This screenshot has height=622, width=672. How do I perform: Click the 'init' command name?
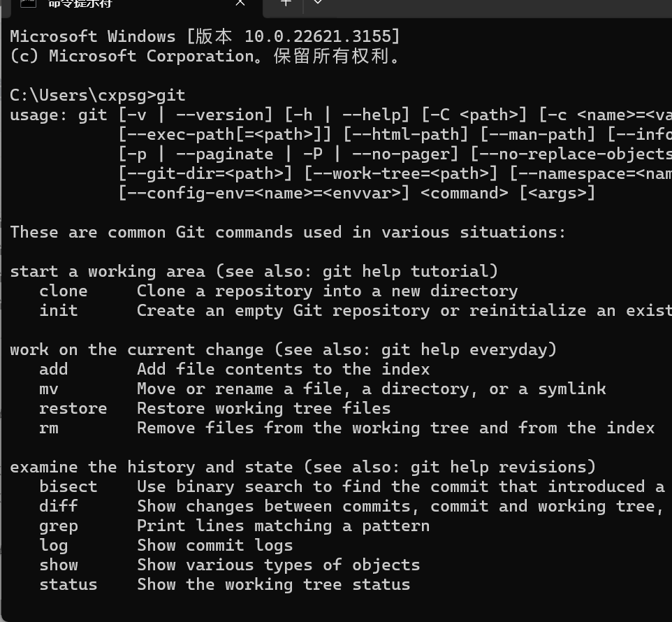59,310
